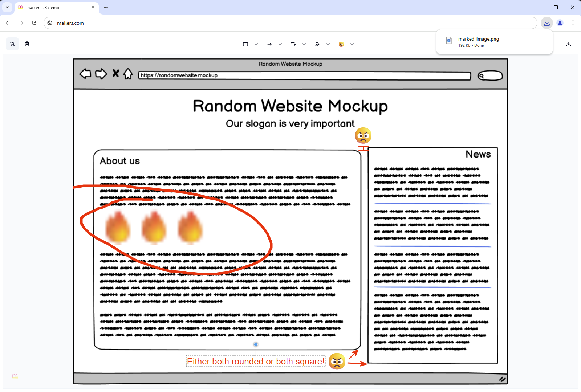Open the Chrome downloads button
581x392 pixels.
(x=547, y=23)
